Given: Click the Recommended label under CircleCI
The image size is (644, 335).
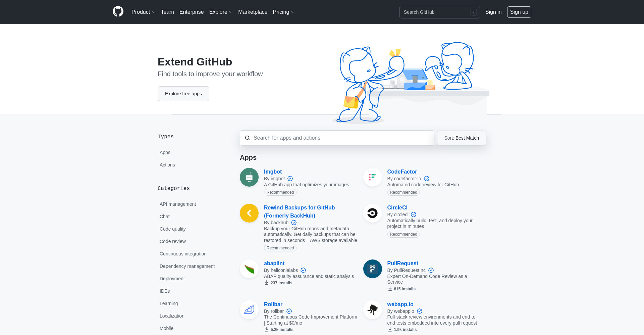Looking at the screenshot, I should point(404,234).
